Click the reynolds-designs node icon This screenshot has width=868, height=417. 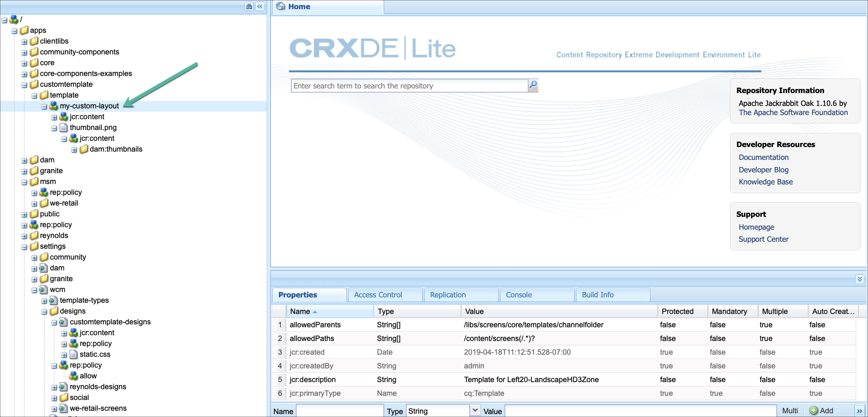[x=64, y=387]
